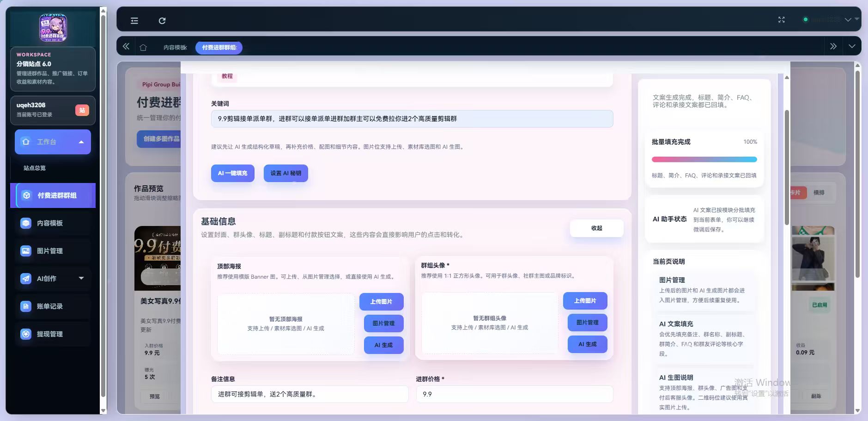Open 图片管理 for 顶部海报
The height and width of the screenshot is (421, 868).
[383, 323]
